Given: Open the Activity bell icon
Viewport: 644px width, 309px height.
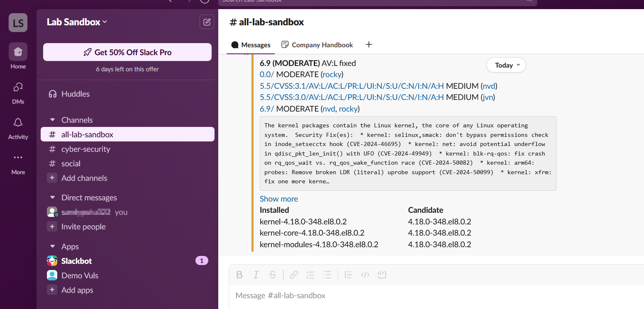Looking at the screenshot, I should click(18, 123).
